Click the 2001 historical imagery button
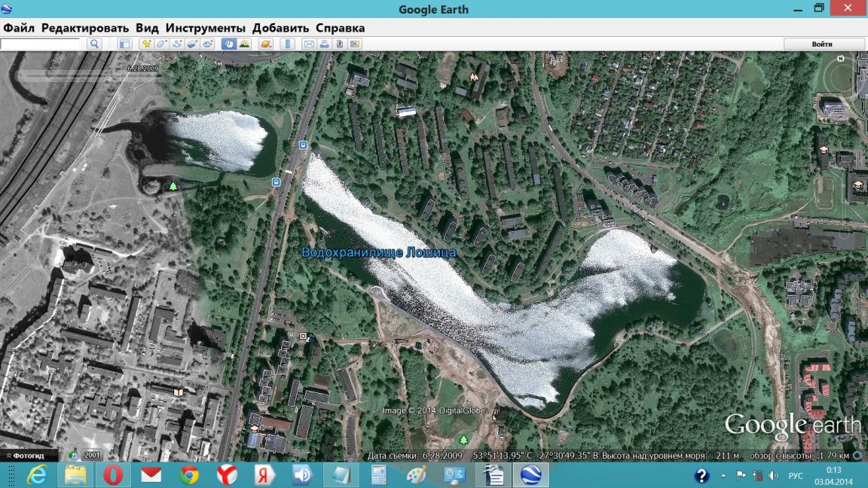Image resolution: width=868 pixels, height=488 pixels. [x=85, y=456]
